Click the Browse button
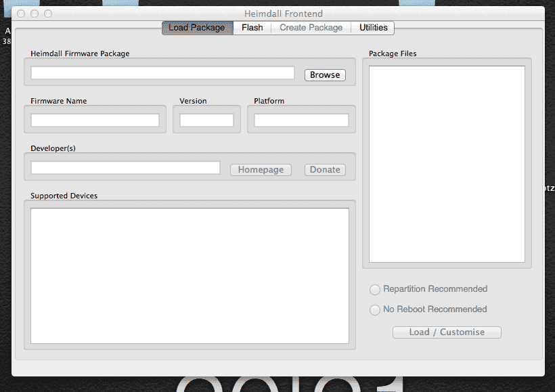This screenshot has width=555, height=392. coord(325,75)
